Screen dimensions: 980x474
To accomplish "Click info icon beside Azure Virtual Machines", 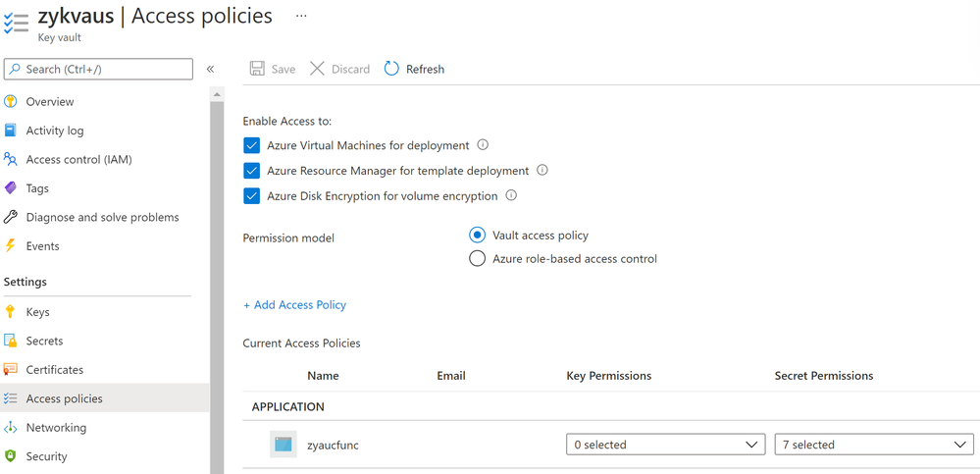I will coord(483,145).
